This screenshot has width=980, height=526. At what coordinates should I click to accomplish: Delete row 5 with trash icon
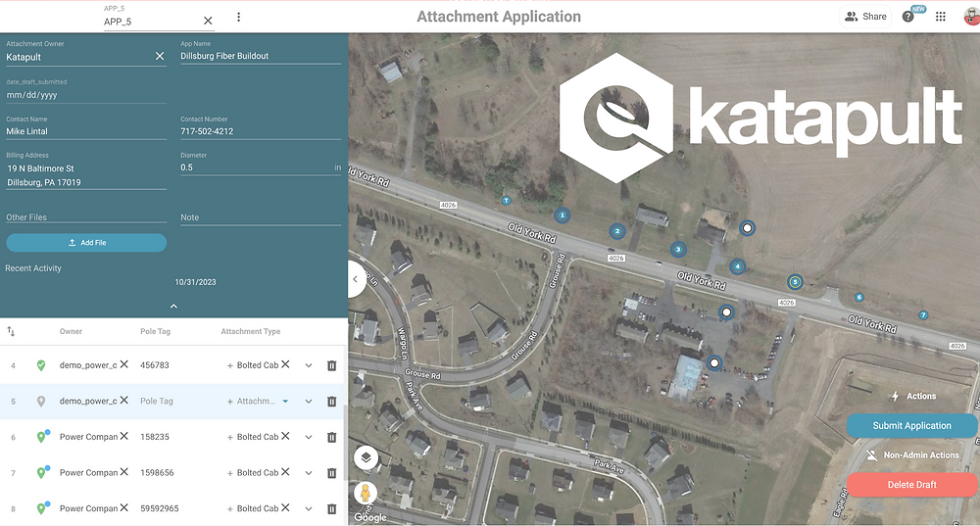(332, 401)
